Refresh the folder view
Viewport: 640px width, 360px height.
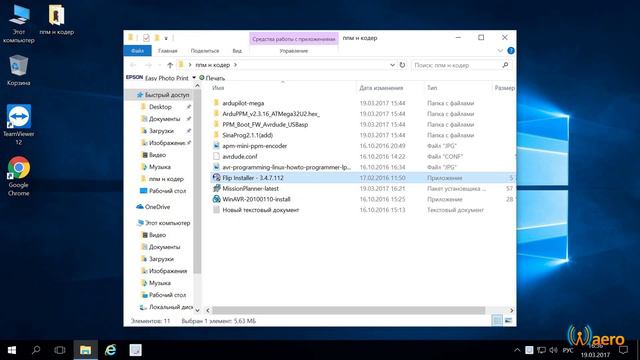pyautogui.click(x=402, y=65)
